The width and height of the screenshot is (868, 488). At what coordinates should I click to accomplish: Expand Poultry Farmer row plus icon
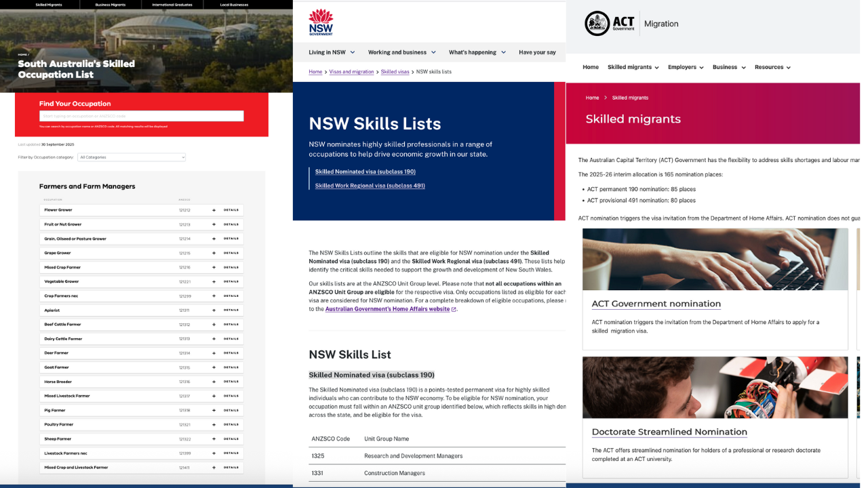click(214, 424)
